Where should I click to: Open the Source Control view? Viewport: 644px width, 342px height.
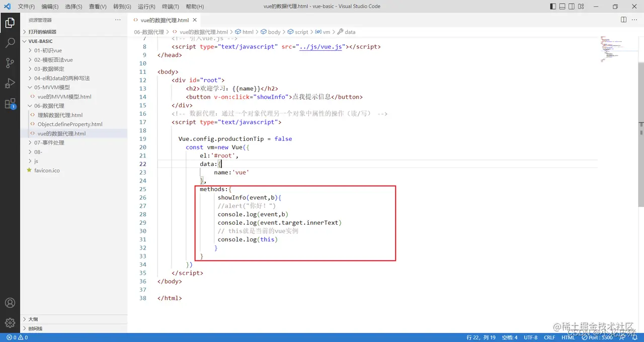[x=10, y=63]
